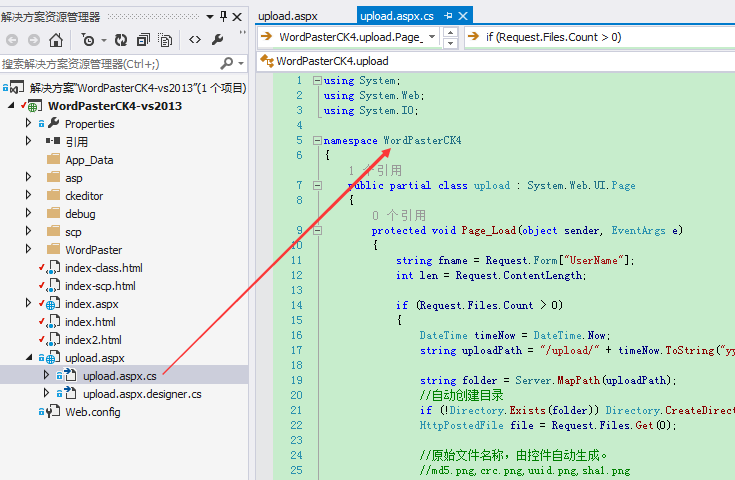The image size is (735, 480).
Task: Click the index.aspx web page icon
Action: coord(53,304)
